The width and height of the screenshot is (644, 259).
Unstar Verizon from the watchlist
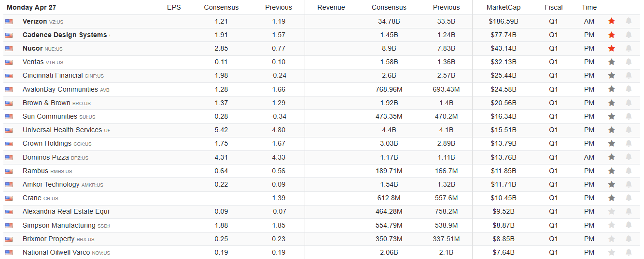click(x=612, y=21)
